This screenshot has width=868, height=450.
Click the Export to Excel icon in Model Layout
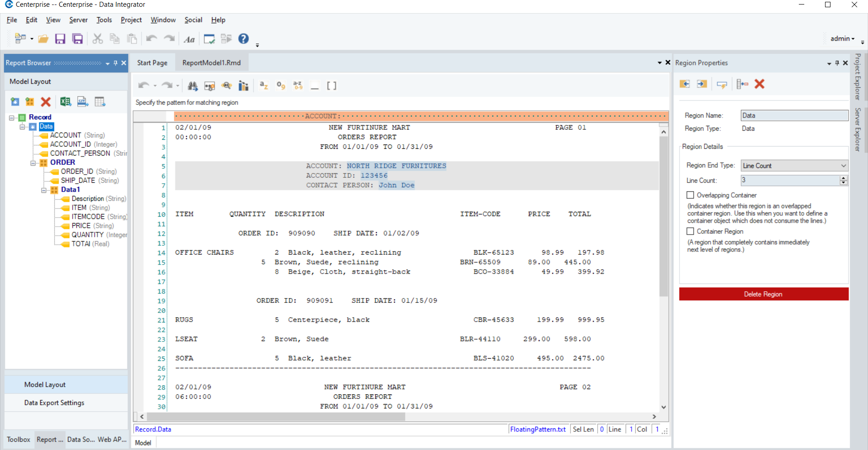point(66,102)
